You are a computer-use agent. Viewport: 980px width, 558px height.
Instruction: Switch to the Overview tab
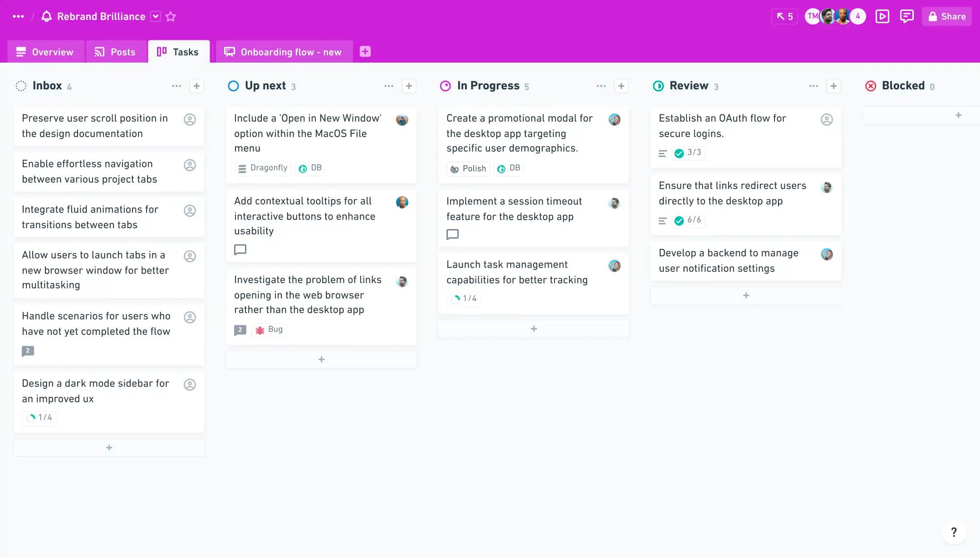point(45,52)
